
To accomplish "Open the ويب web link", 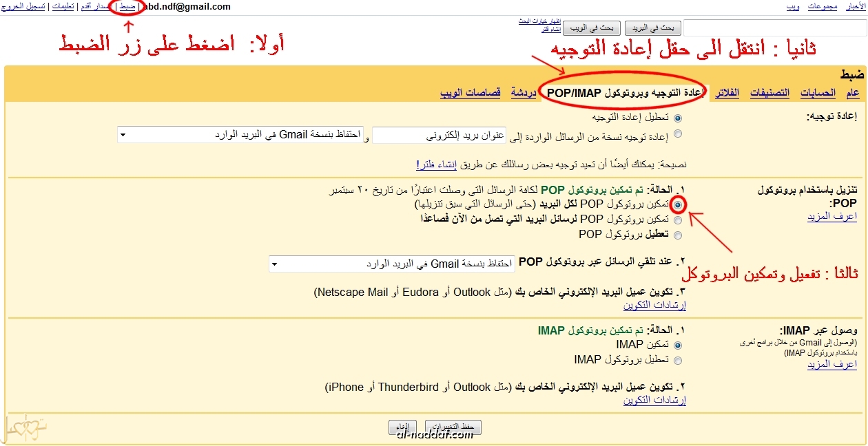I will pyautogui.click(x=793, y=7).
